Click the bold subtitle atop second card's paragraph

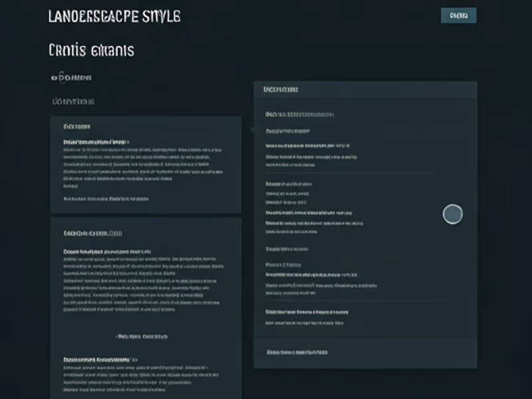(x=106, y=252)
